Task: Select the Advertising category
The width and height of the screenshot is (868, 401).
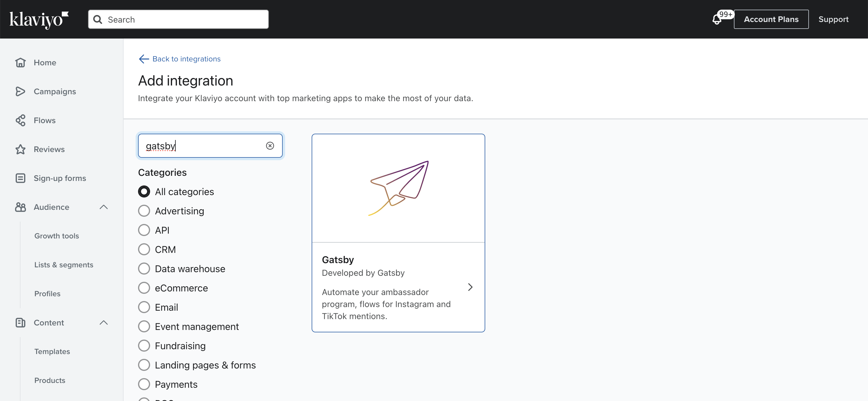Action: pos(144,211)
